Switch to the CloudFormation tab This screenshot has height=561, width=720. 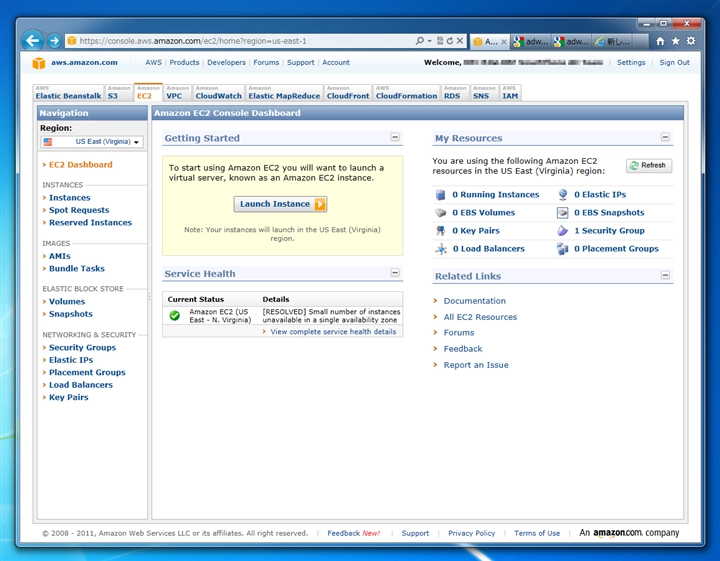[x=406, y=93]
